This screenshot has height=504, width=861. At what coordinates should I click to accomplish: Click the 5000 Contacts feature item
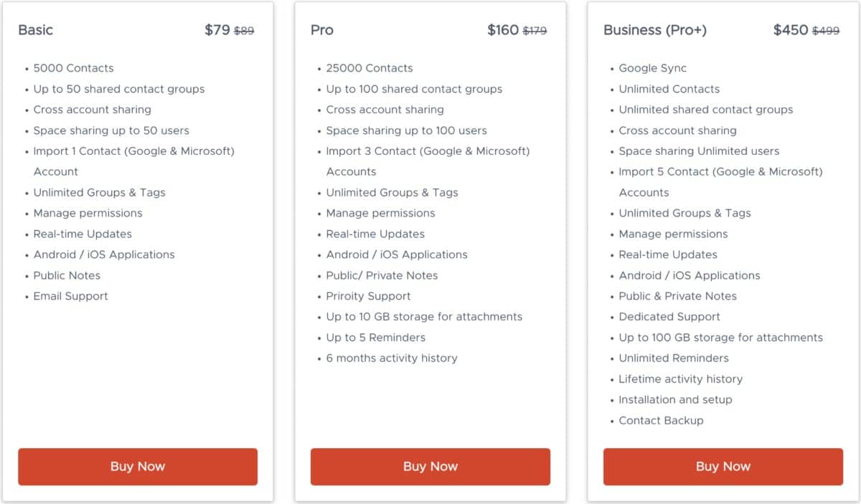tap(73, 68)
